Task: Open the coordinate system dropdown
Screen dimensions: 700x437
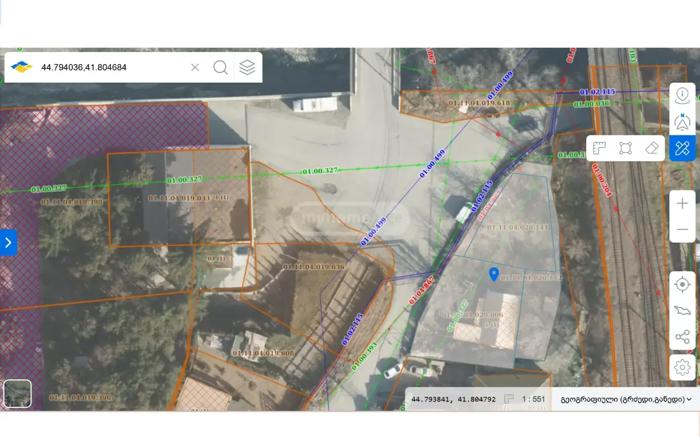Action: [x=626, y=399]
